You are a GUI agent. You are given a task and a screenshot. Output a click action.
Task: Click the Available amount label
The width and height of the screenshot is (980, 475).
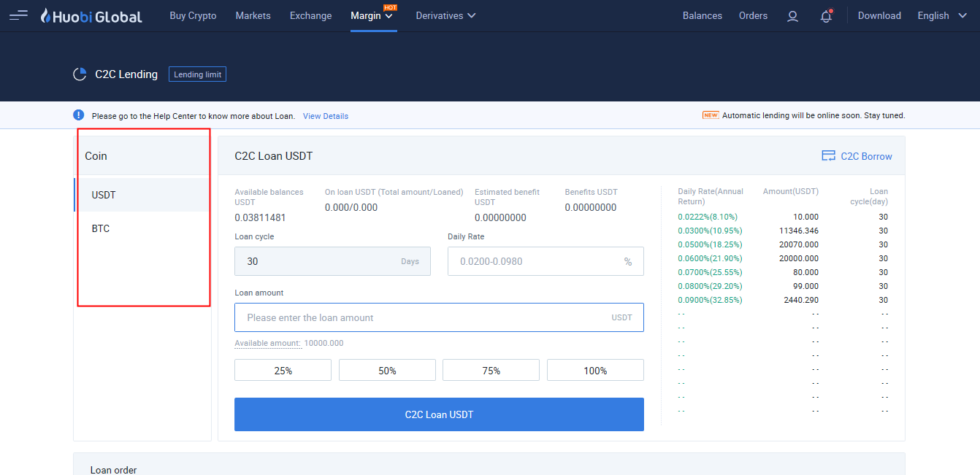pos(267,343)
